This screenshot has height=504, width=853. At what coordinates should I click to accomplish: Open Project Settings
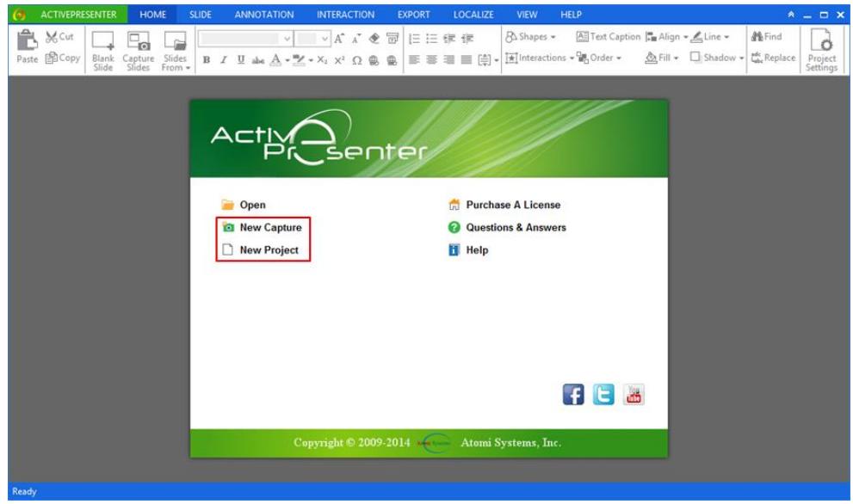pos(821,50)
